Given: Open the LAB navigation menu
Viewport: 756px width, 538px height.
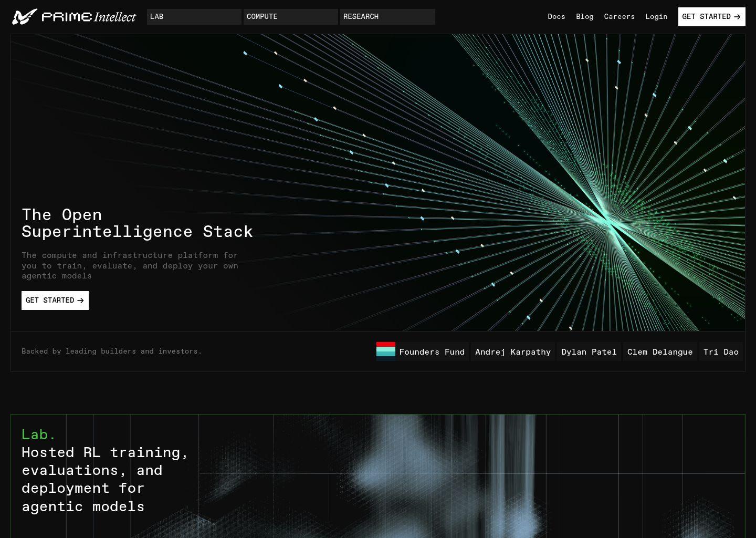Looking at the screenshot, I should tap(194, 17).
